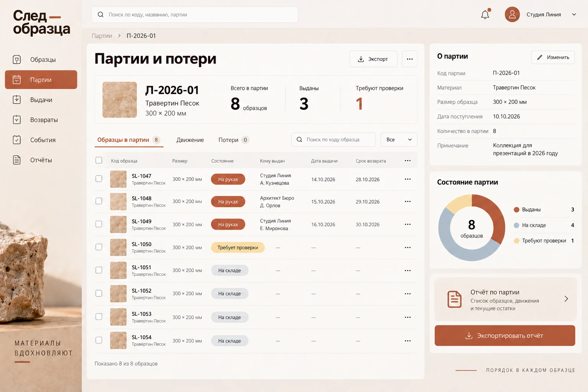The height and width of the screenshot is (392, 588).
Task: Click the Выданы legend color dot
Action: pyautogui.click(x=516, y=210)
